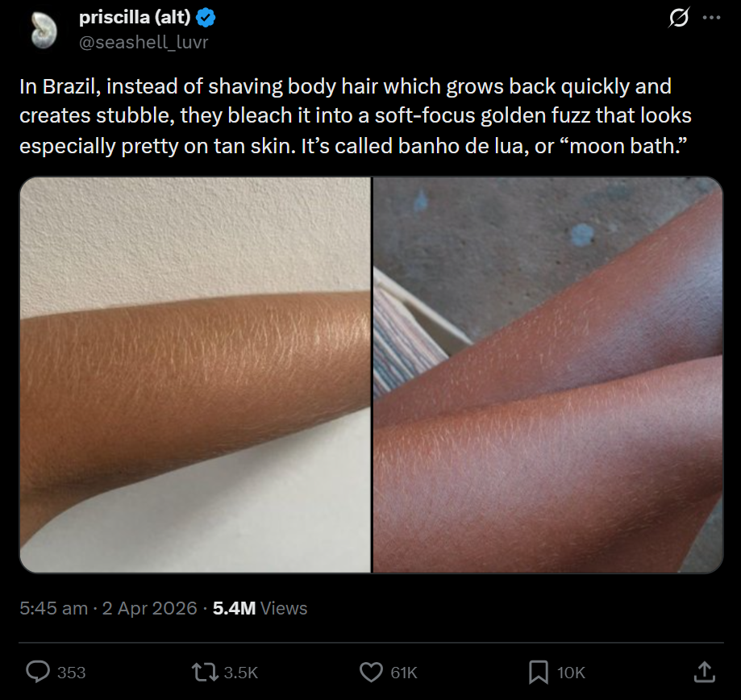Open the @seashell_luvr handle link
This screenshot has height=700, width=741.
pyautogui.click(x=144, y=43)
